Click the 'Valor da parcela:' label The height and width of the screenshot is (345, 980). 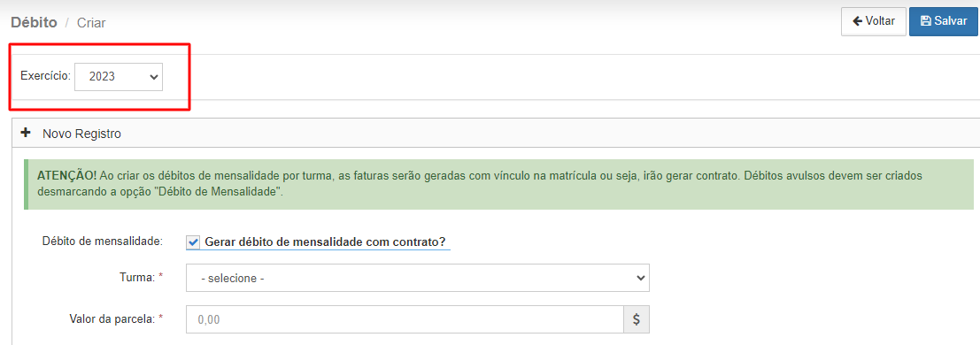coord(112,319)
